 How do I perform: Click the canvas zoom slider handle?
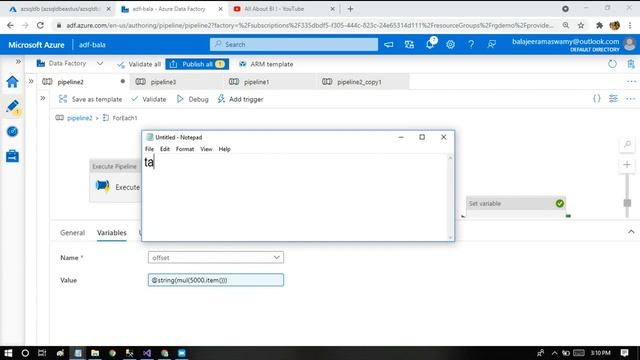[627, 203]
